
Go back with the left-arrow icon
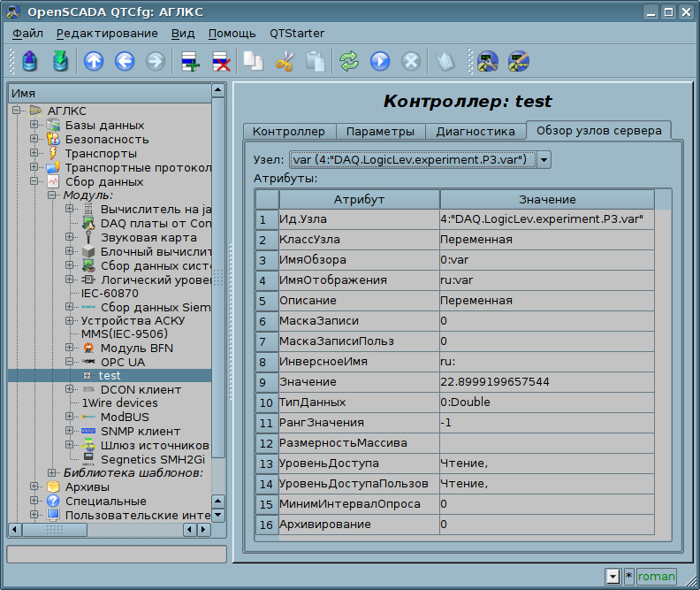[x=124, y=61]
